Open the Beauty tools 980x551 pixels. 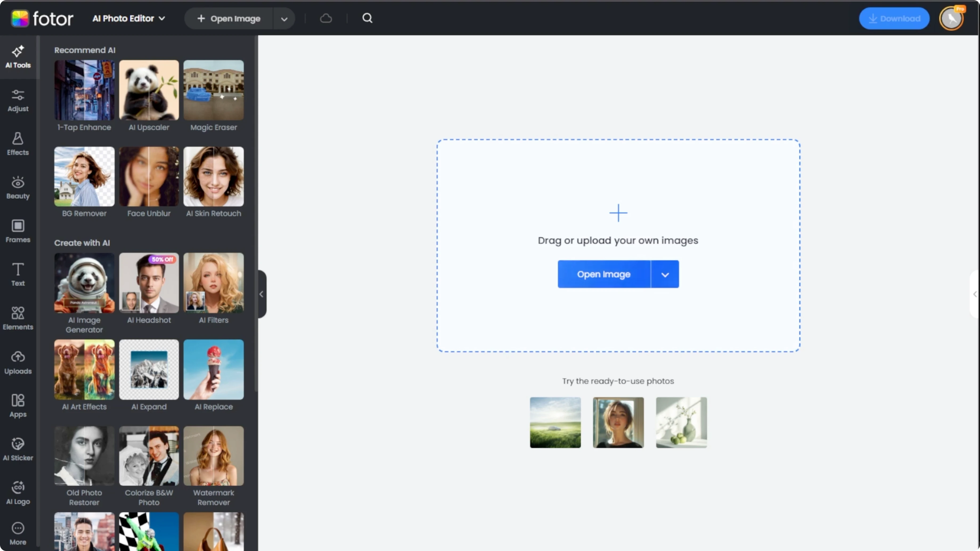tap(18, 188)
